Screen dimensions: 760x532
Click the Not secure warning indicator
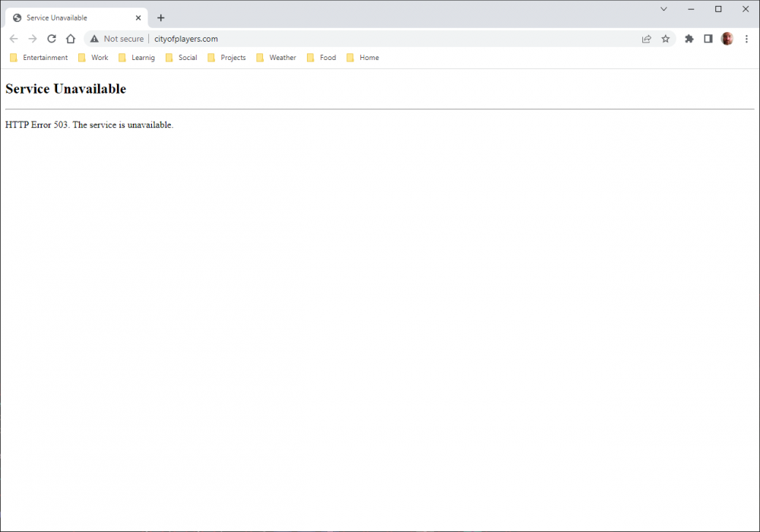117,39
